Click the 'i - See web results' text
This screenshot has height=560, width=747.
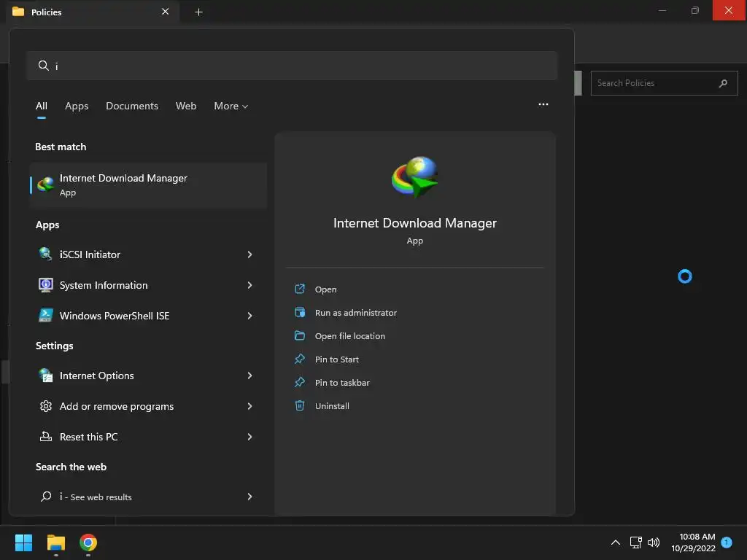pyautogui.click(x=96, y=496)
